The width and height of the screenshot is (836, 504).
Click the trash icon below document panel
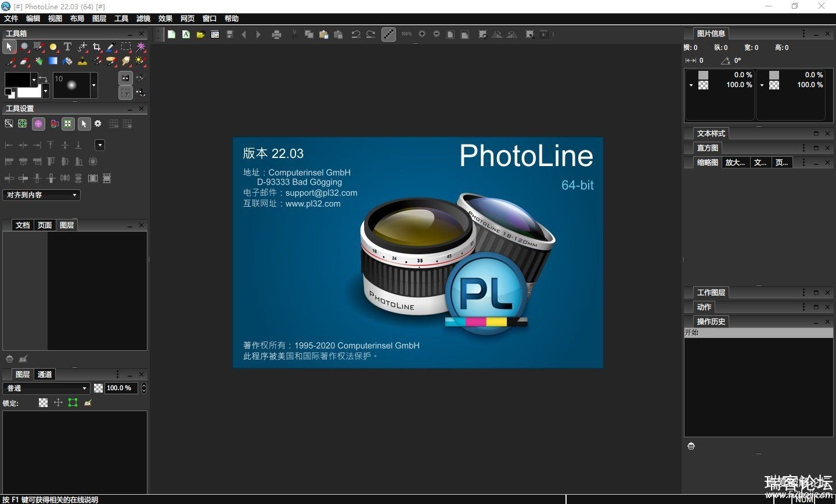(9, 359)
